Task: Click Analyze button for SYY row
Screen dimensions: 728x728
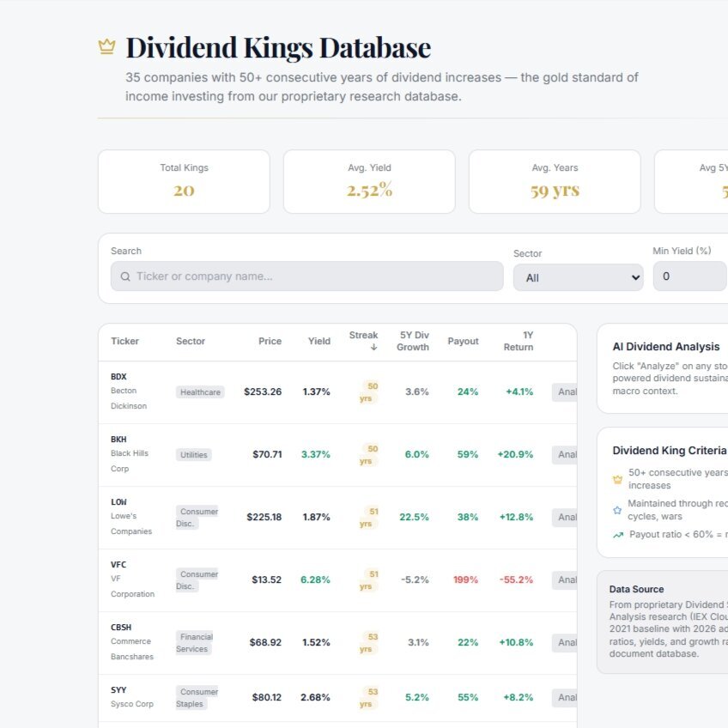Action: pos(565,697)
